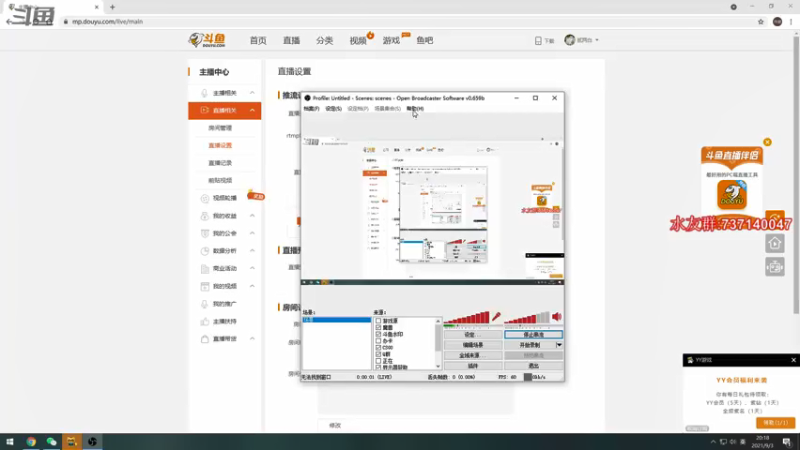Expand the 我的收益 section chevron

tap(252, 216)
